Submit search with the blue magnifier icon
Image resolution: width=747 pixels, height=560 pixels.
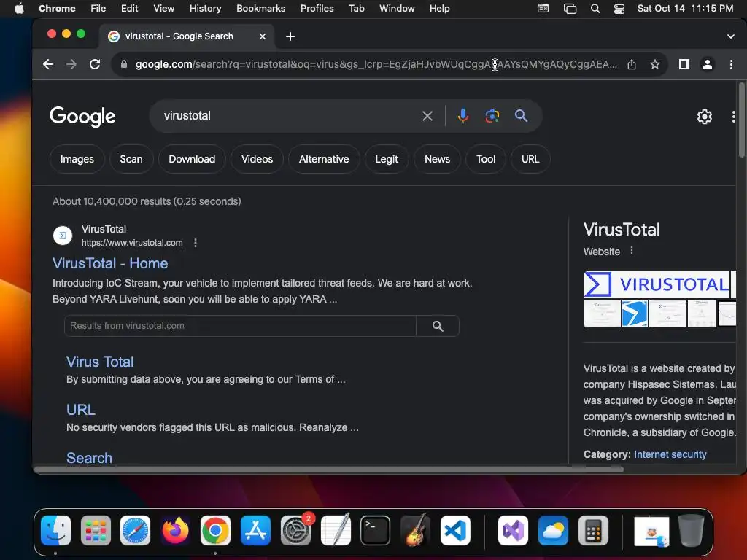click(521, 116)
